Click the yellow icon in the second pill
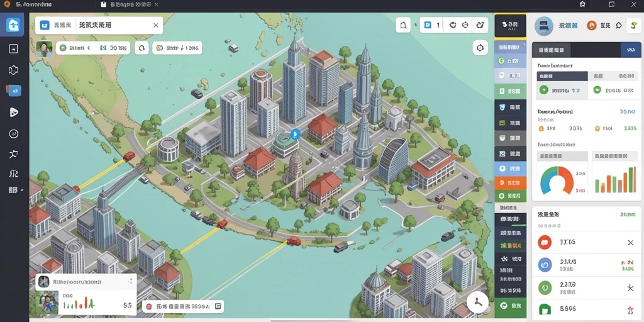644x322 pixels. (x=159, y=48)
